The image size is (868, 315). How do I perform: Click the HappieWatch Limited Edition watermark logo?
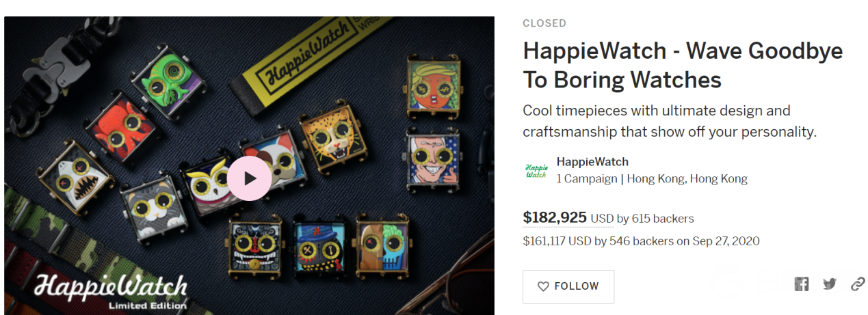[x=111, y=291]
